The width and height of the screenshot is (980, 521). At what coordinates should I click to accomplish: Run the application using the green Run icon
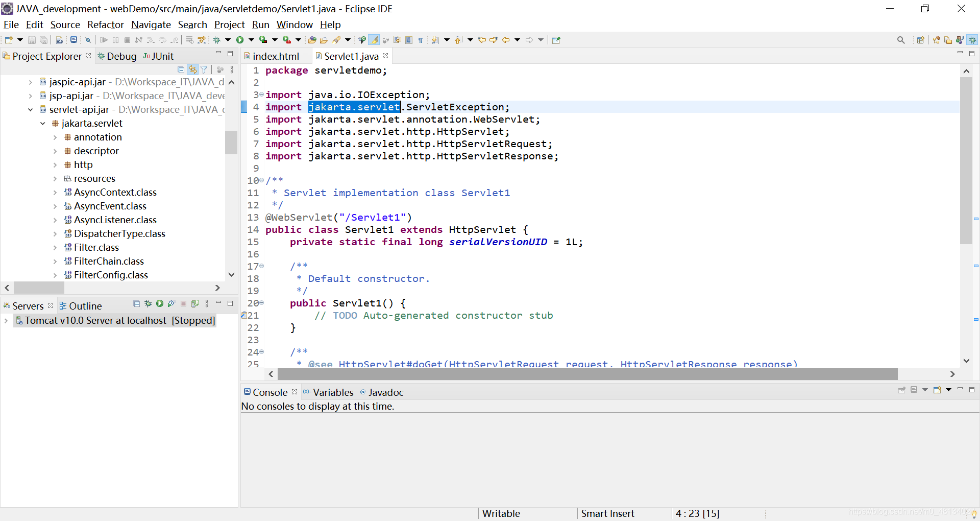[x=240, y=39]
